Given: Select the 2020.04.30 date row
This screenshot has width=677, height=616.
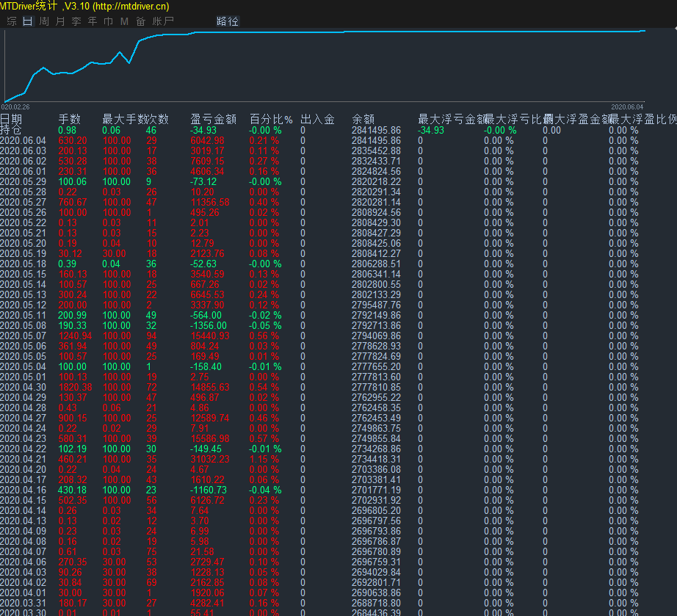Looking at the screenshot, I should pyautogui.click(x=23, y=387).
